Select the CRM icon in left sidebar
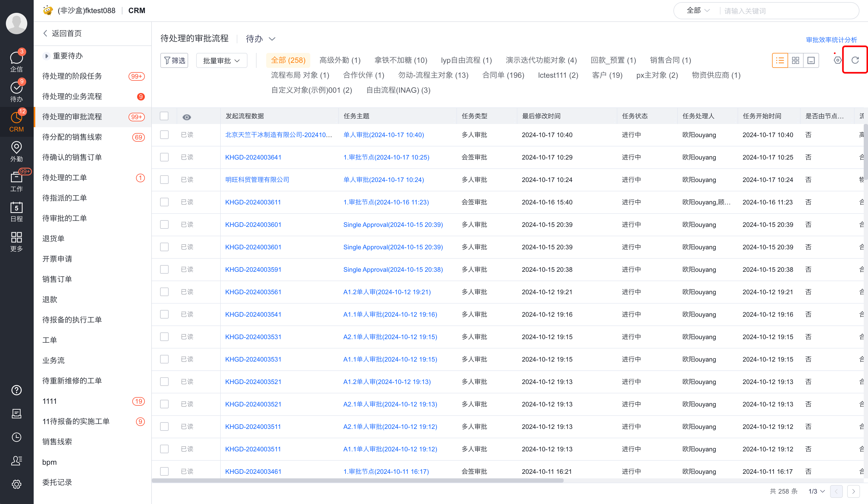This screenshot has height=504, width=868. click(17, 121)
